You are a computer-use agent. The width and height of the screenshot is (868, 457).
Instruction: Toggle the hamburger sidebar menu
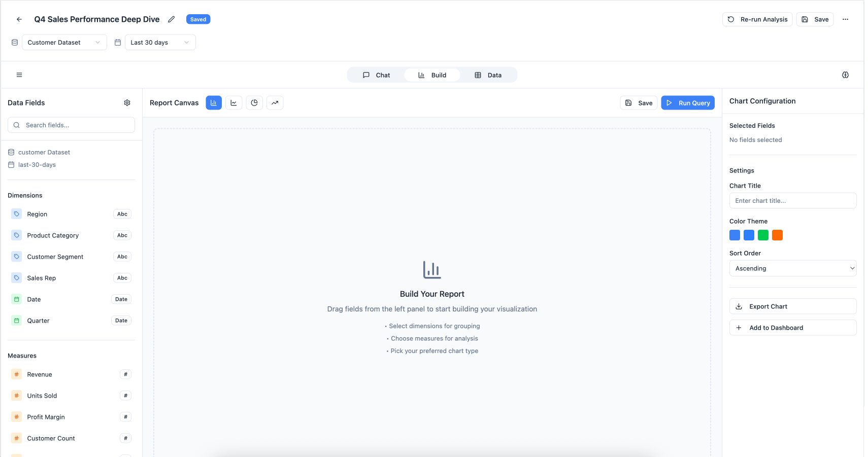19,75
